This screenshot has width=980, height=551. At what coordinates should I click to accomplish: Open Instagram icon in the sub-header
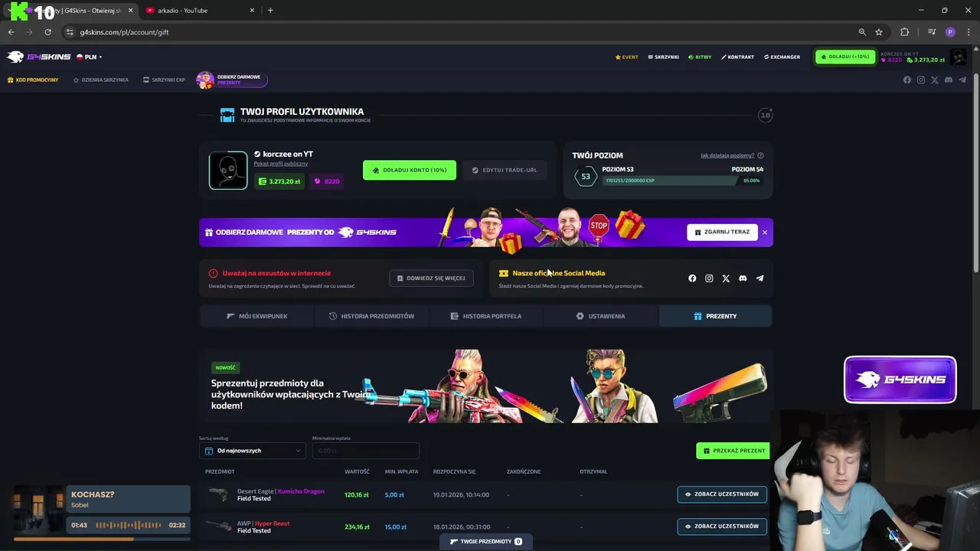[921, 80]
